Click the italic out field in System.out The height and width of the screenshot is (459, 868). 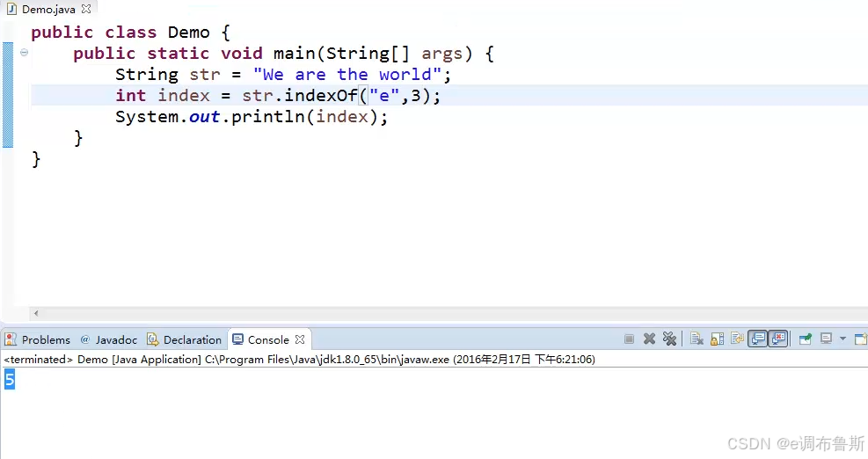(x=204, y=117)
